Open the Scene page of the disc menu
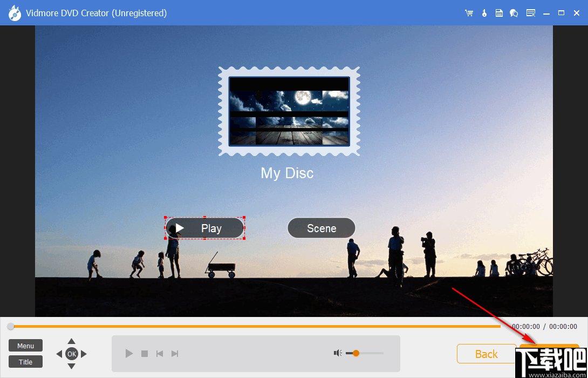The height and width of the screenshot is (378, 588). tap(322, 228)
